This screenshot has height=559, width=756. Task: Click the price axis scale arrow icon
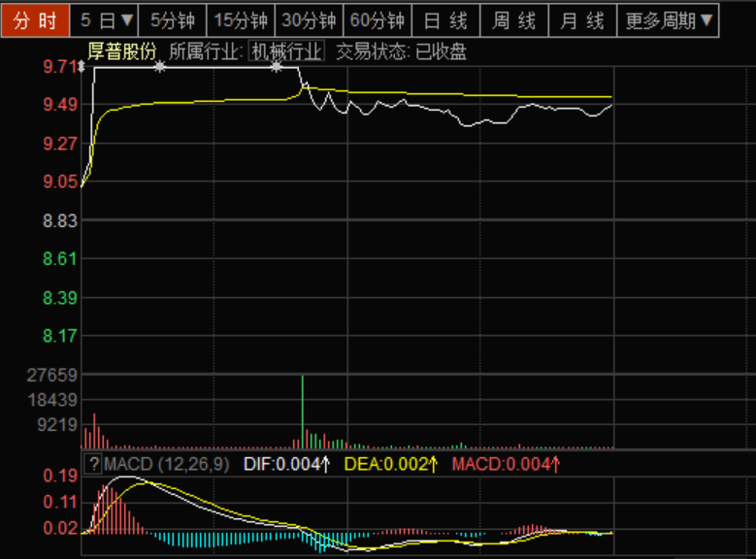pos(82,67)
